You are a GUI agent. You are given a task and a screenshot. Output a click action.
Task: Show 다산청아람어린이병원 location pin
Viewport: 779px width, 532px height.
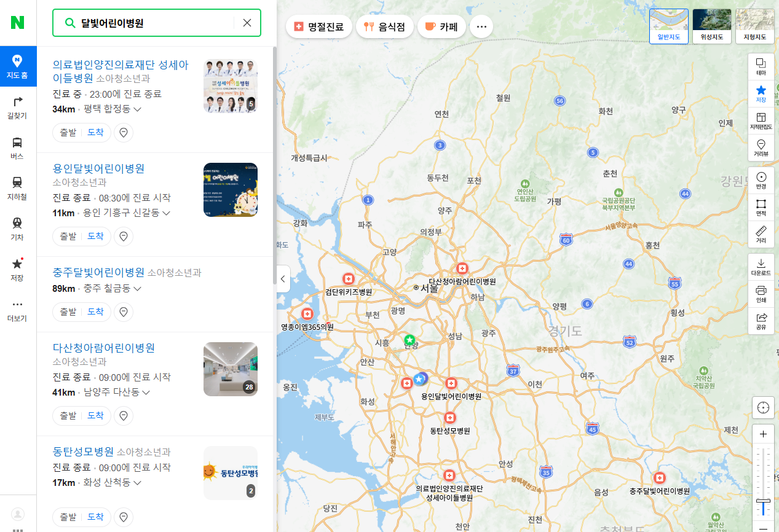[x=124, y=415]
